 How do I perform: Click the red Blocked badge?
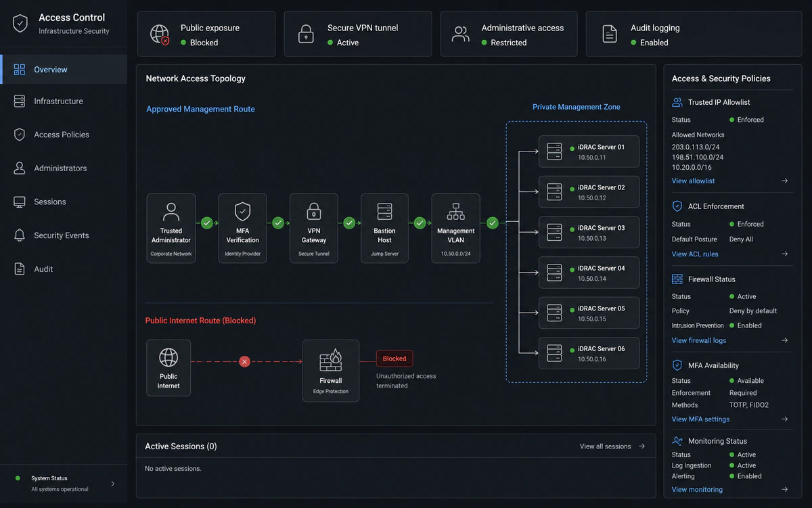(394, 359)
